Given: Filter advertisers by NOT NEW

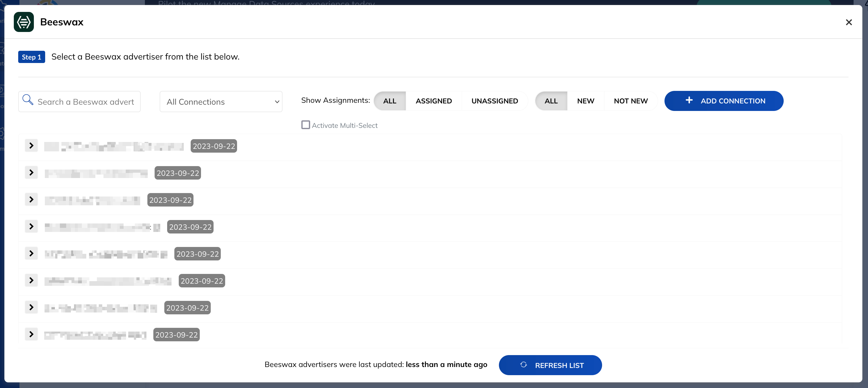Looking at the screenshot, I should (x=630, y=101).
